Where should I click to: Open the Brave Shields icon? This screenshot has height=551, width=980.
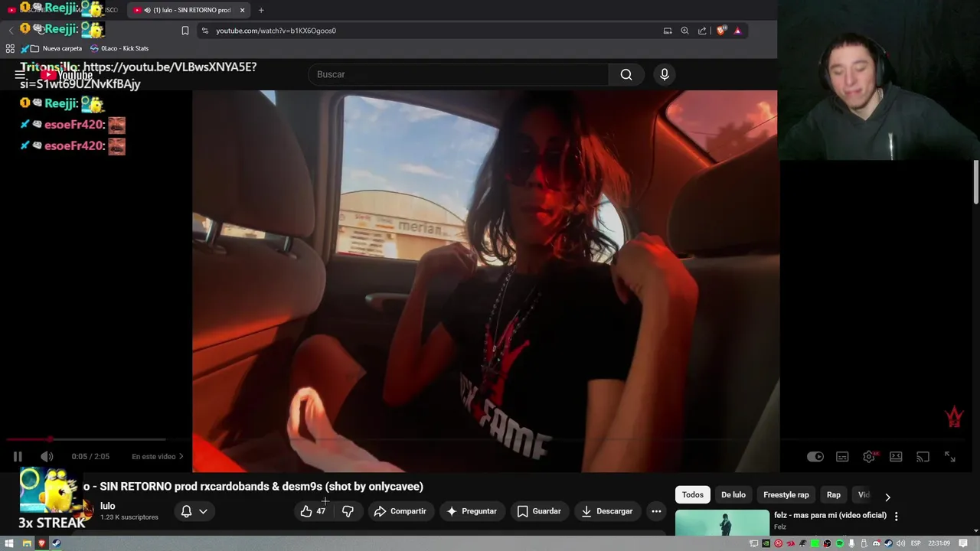[x=720, y=31]
